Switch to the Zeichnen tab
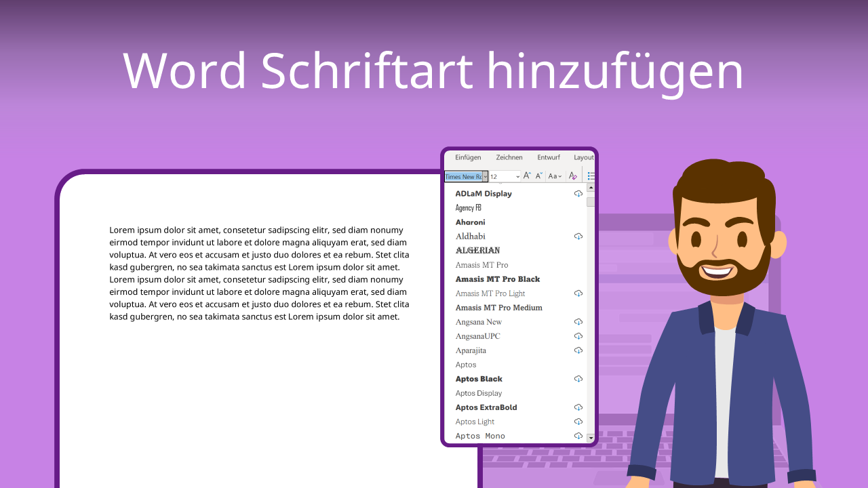 pyautogui.click(x=509, y=157)
